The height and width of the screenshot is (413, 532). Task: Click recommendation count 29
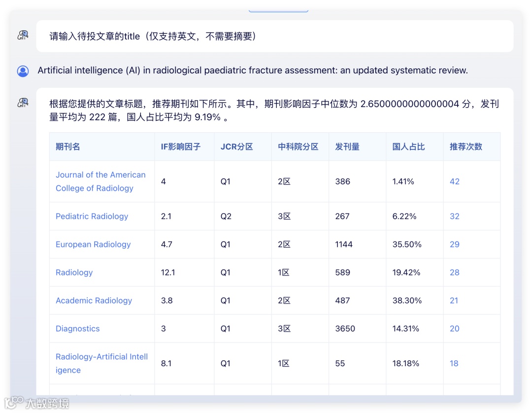(454, 244)
